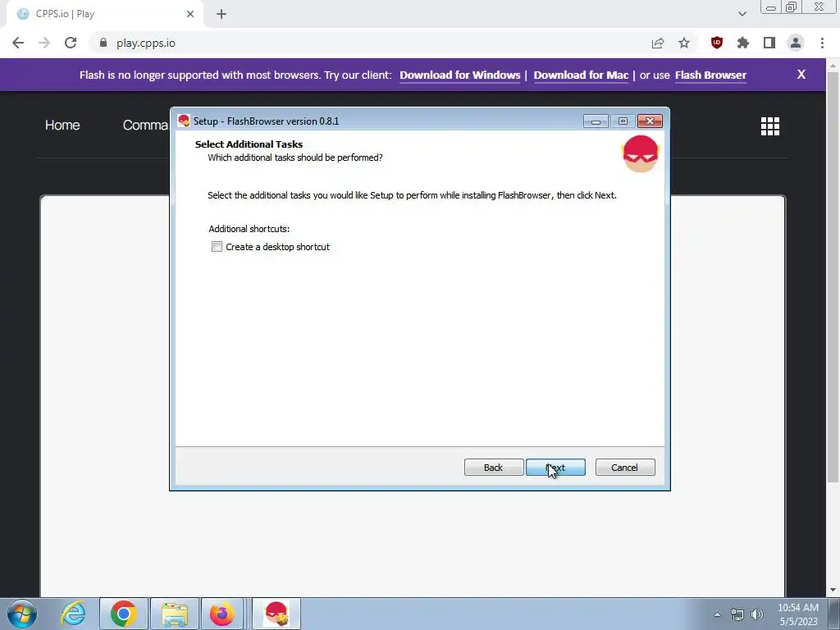Image resolution: width=840 pixels, height=630 pixels.
Task: Open the Home page in site nav
Action: (62, 125)
